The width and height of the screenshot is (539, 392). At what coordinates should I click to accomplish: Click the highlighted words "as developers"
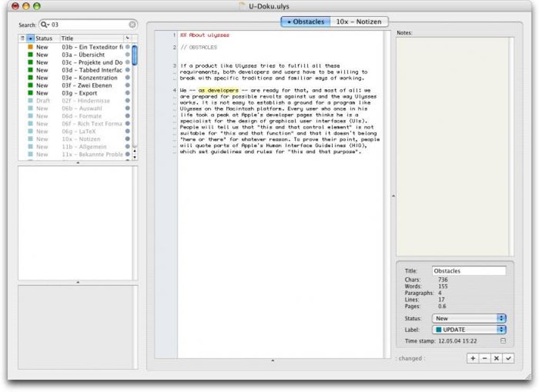point(218,90)
